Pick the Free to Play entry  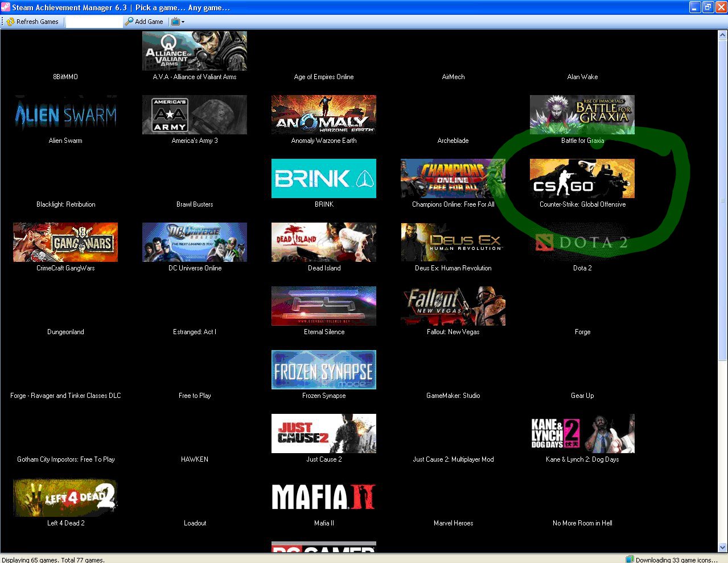tap(195, 396)
